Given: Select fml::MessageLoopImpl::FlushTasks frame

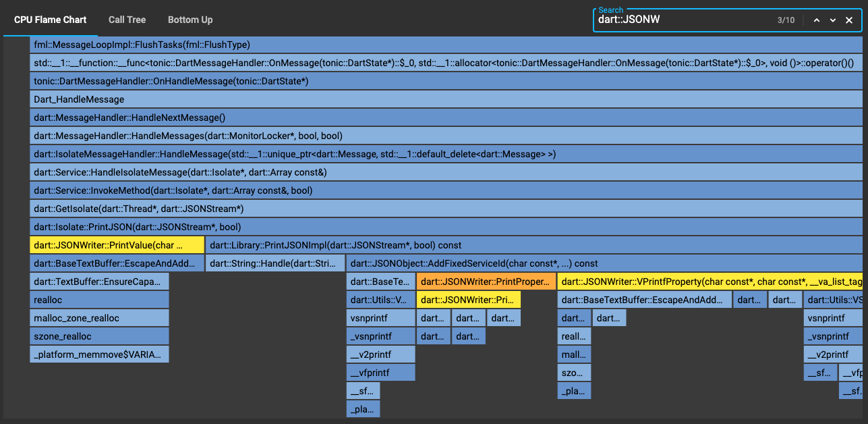Looking at the screenshot, I should pos(446,45).
